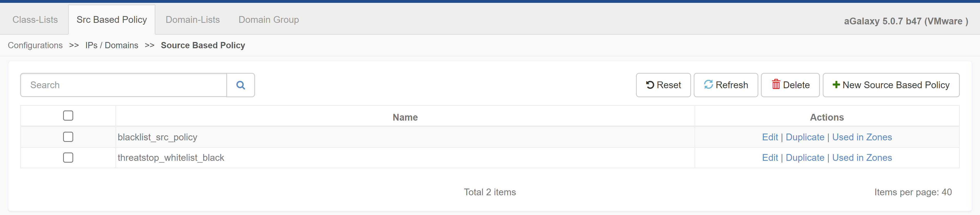Image resolution: width=980 pixels, height=215 pixels.
Task: Switch to the Domain-Lists tab
Action: [192, 20]
